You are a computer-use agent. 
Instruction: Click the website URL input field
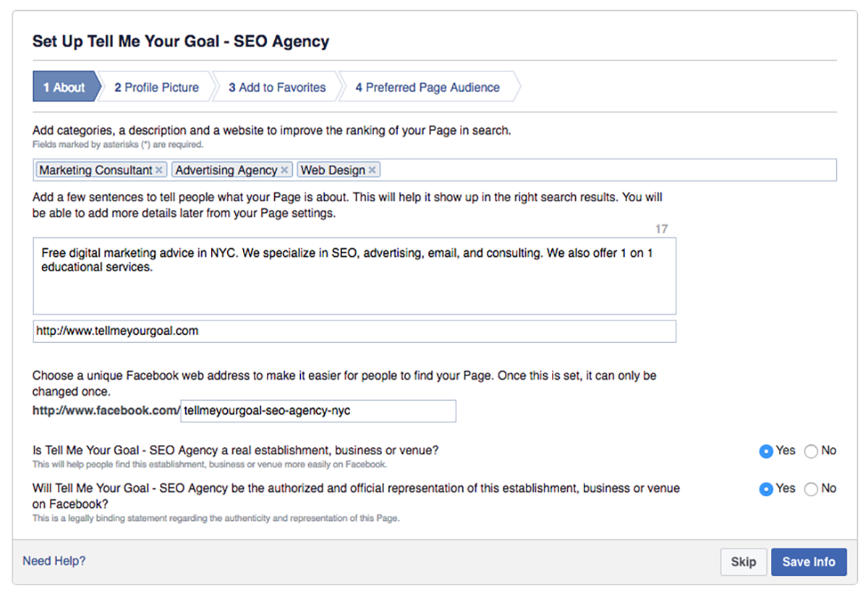pos(354,331)
